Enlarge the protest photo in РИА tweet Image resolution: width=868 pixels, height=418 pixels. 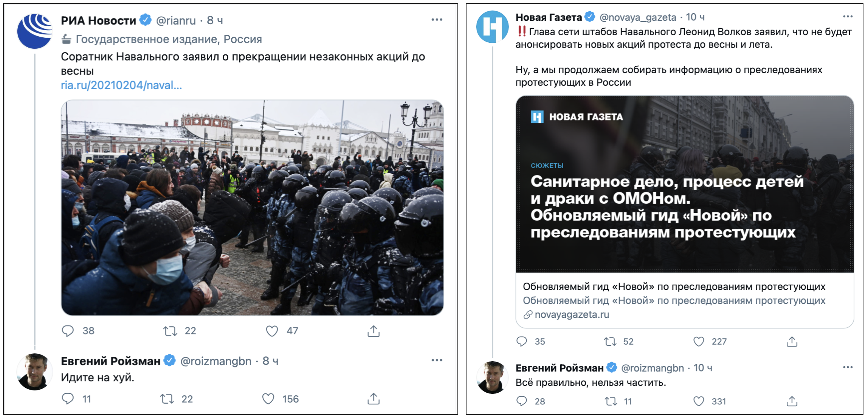[252, 207]
